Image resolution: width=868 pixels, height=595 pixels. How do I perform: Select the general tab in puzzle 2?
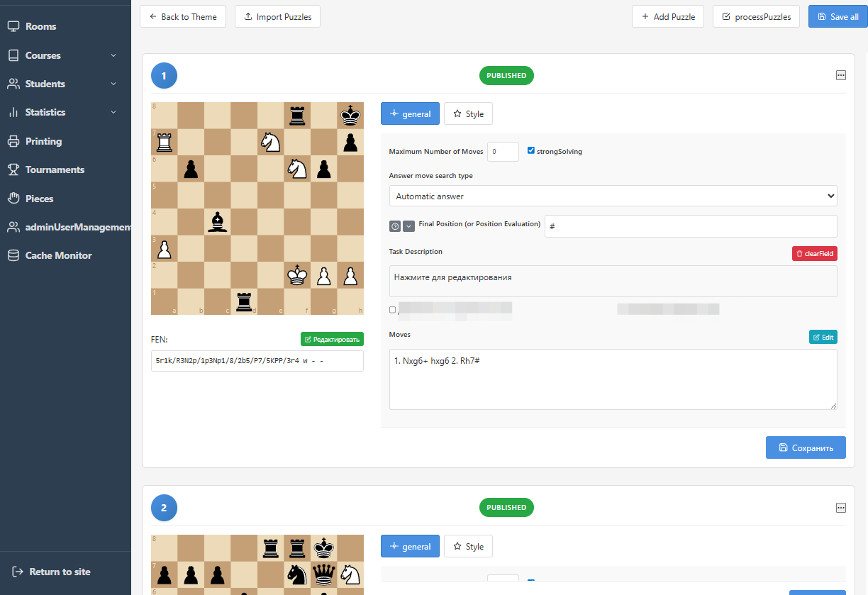410,546
